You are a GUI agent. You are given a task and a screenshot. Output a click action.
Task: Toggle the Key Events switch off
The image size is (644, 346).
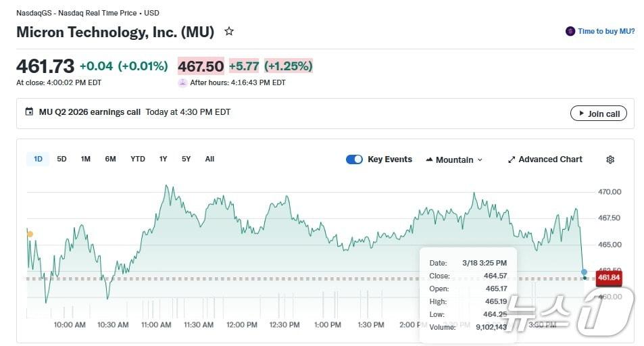point(354,159)
